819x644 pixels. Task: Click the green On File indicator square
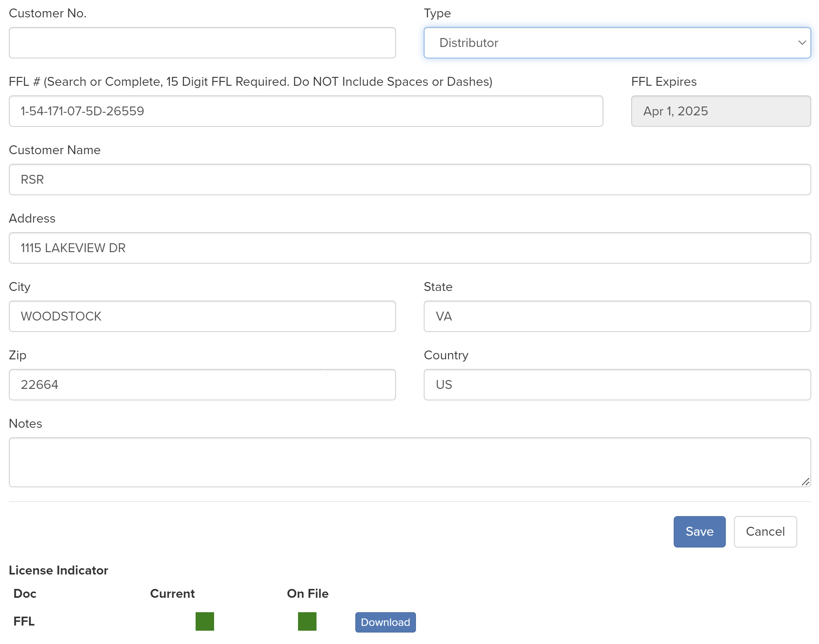[307, 621]
